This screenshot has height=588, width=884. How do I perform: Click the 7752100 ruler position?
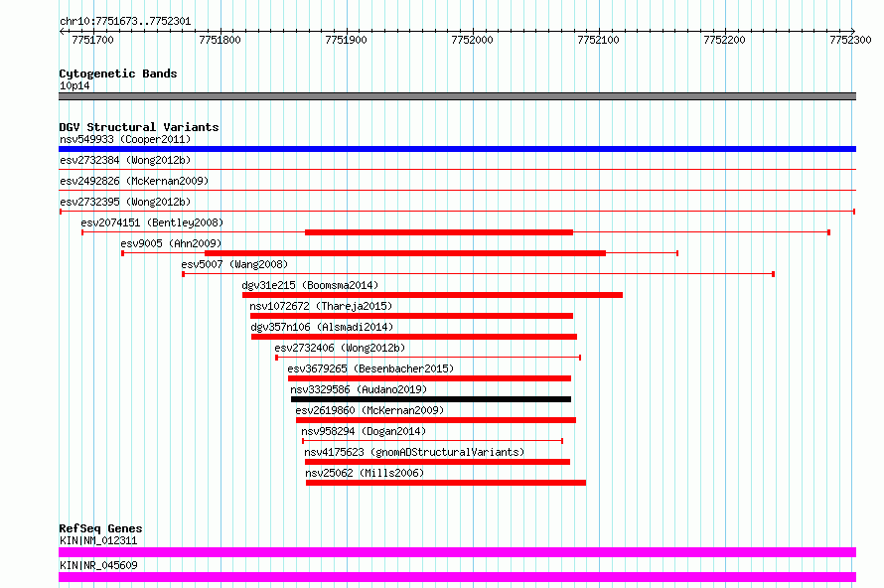click(x=599, y=40)
